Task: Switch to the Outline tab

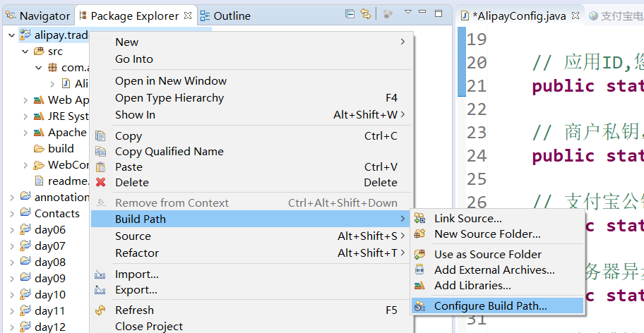Action: pos(225,16)
